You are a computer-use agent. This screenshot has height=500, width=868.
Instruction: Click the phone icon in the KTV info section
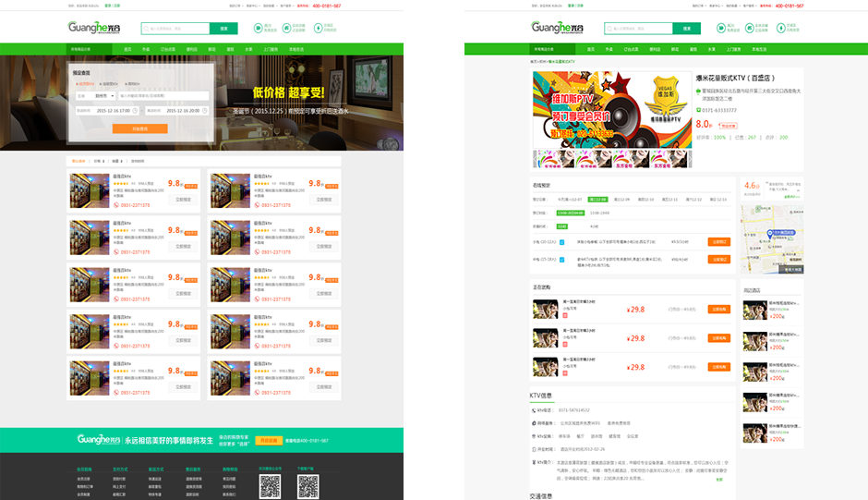pyautogui.click(x=534, y=410)
